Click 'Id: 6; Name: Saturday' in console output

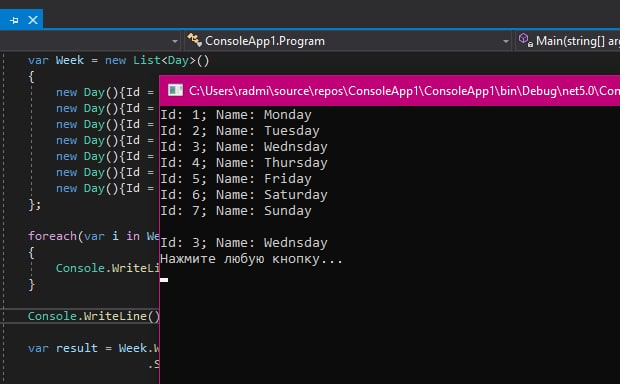point(244,195)
